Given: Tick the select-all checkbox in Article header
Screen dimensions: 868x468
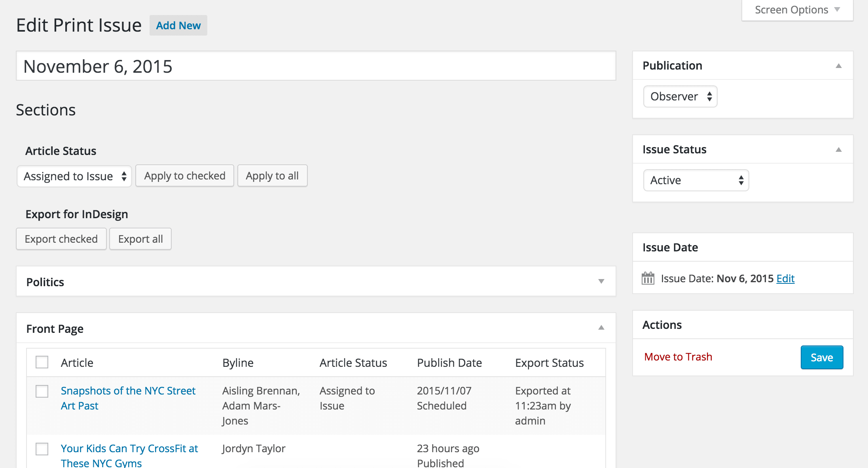Looking at the screenshot, I should 42,362.
